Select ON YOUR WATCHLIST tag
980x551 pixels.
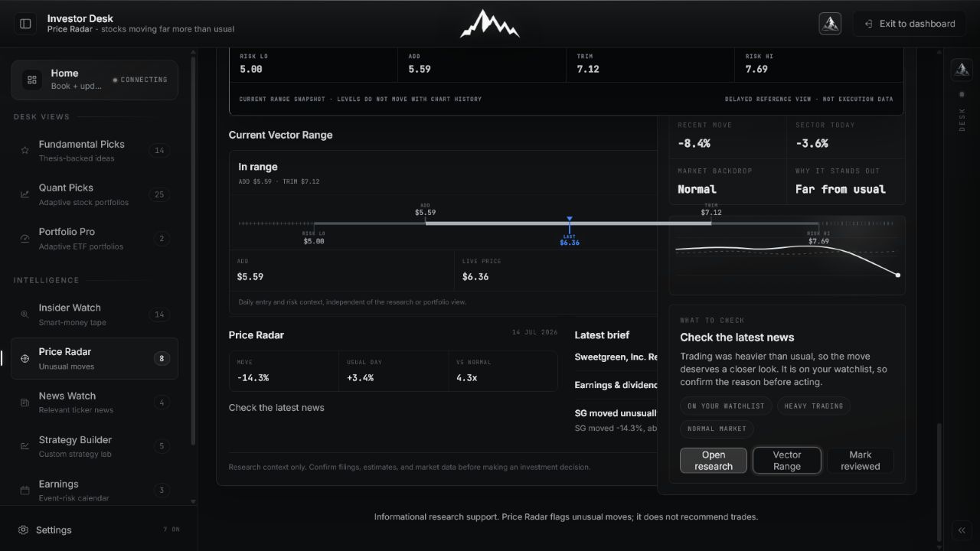click(x=726, y=406)
